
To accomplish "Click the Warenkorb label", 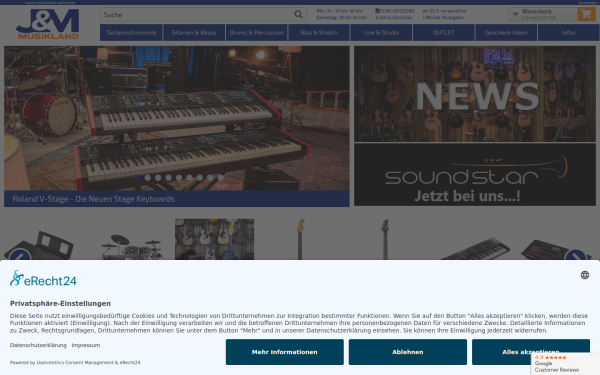I will pos(536,11).
